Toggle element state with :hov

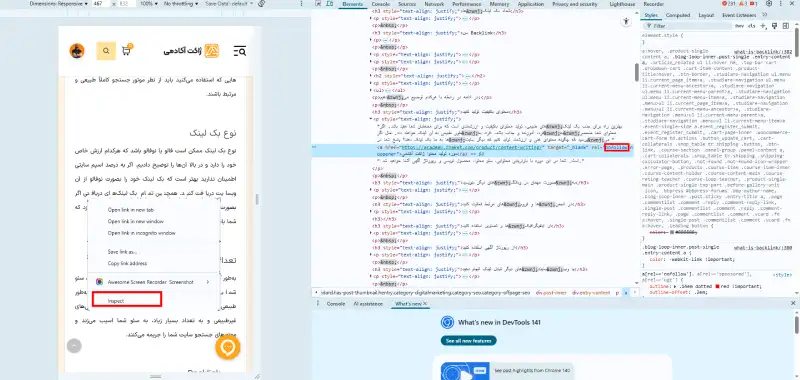pyautogui.click(x=739, y=26)
